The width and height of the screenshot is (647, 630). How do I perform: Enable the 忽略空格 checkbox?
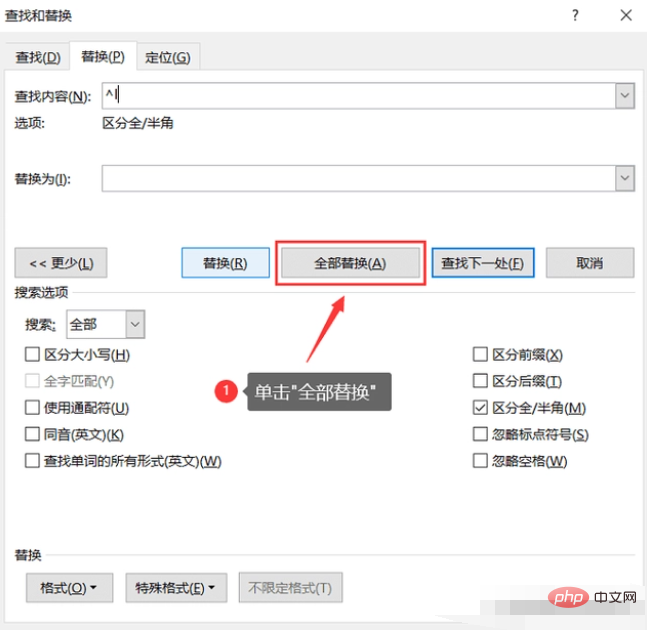click(480, 461)
